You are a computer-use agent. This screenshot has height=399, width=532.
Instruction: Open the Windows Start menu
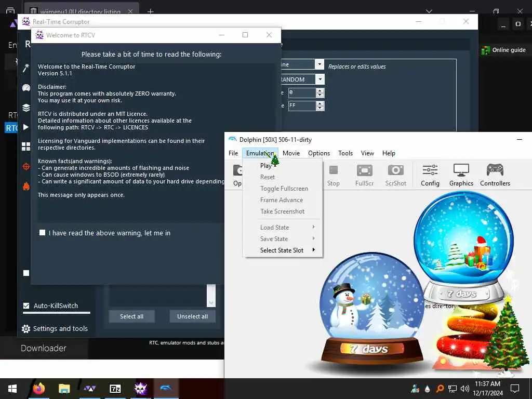(12, 389)
